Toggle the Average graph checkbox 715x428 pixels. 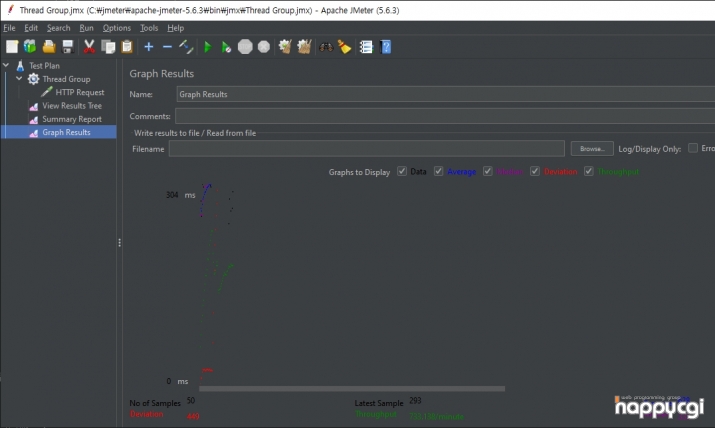438,171
